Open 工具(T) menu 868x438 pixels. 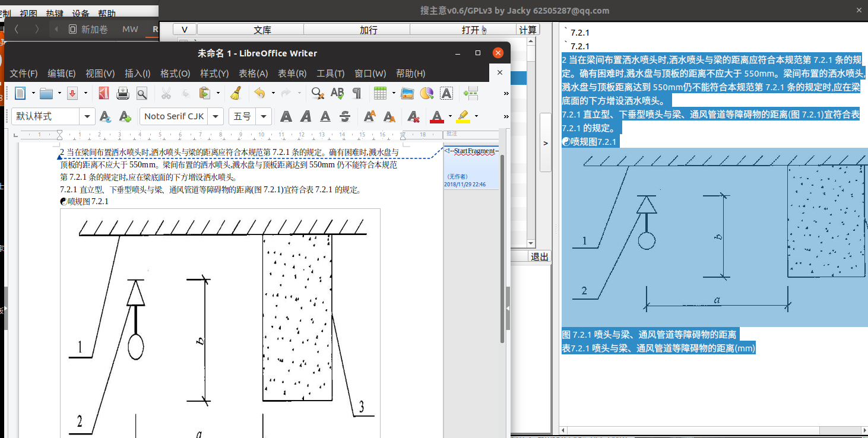coord(331,74)
